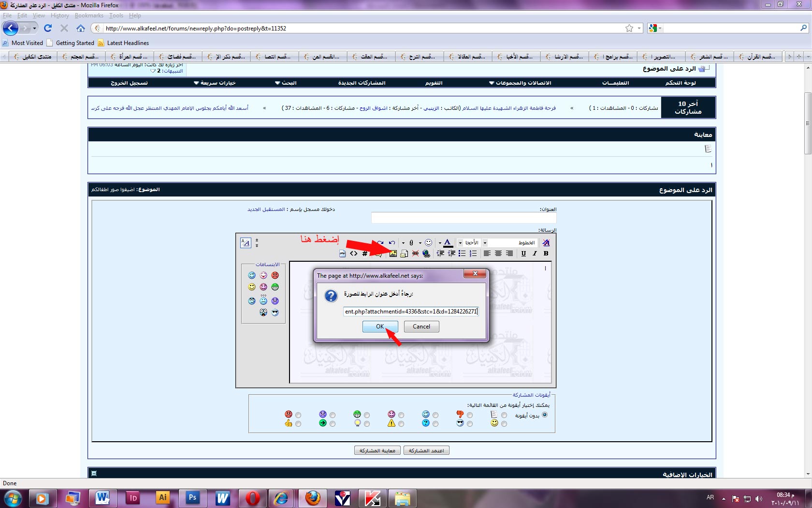Screen dimensions: 812x508
Task: Click Cancel in the image URL prompt
Action: click(421, 327)
